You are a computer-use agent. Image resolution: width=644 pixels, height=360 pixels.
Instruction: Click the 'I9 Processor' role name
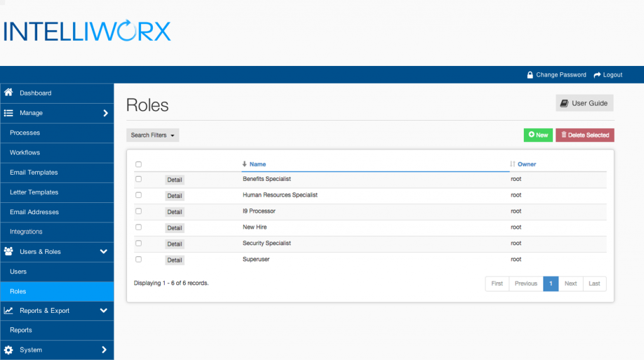258,211
